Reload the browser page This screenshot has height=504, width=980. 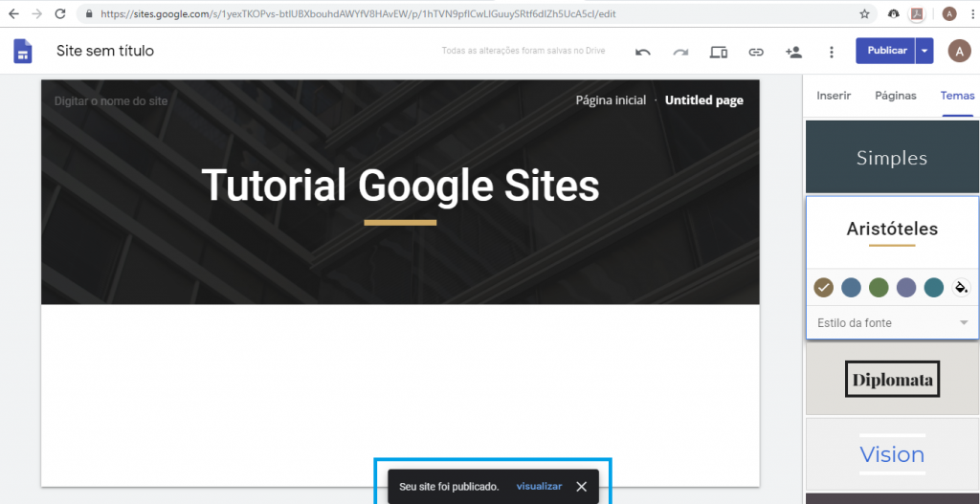60,13
